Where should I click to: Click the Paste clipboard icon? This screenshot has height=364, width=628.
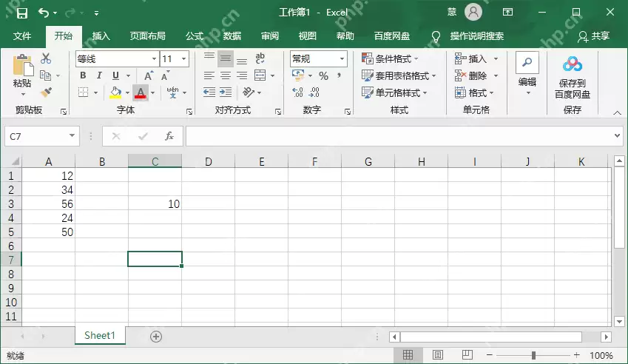click(x=23, y=65)
